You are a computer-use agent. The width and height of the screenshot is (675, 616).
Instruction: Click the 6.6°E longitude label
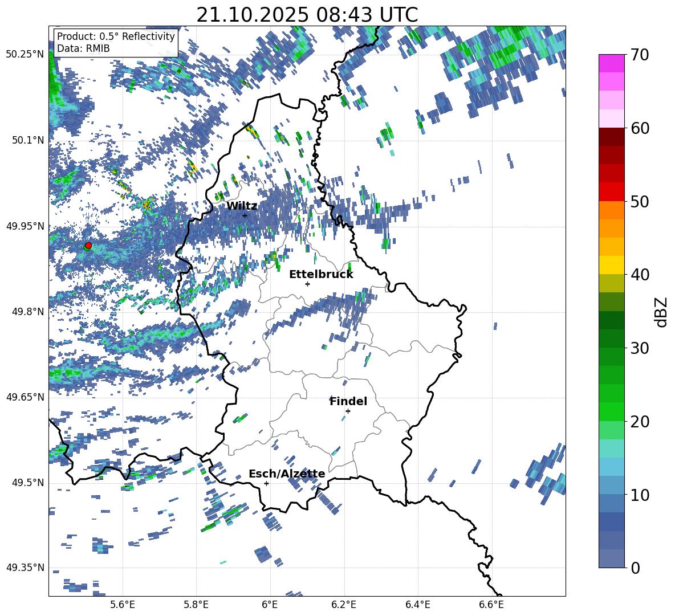coord(491,605)
